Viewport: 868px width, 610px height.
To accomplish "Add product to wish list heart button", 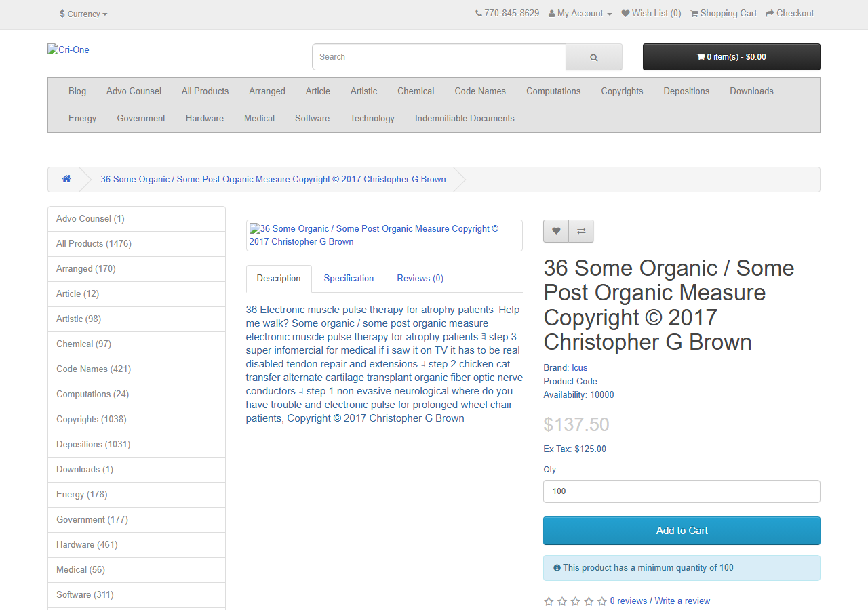I will 556,231.
